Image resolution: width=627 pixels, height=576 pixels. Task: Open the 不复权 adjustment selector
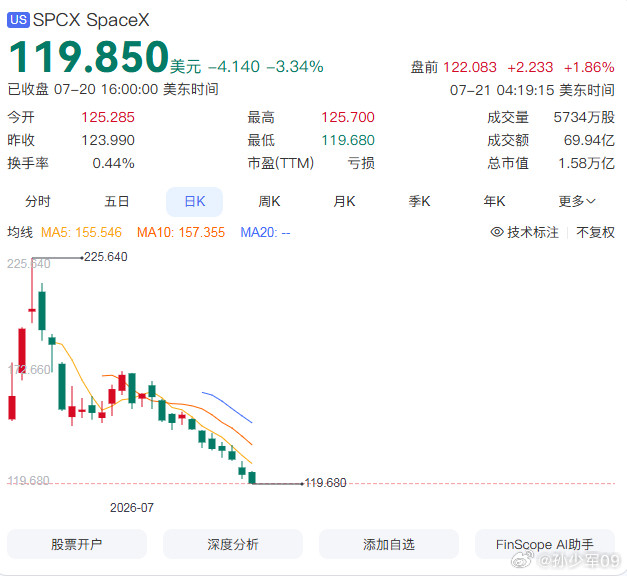(595, 232)
